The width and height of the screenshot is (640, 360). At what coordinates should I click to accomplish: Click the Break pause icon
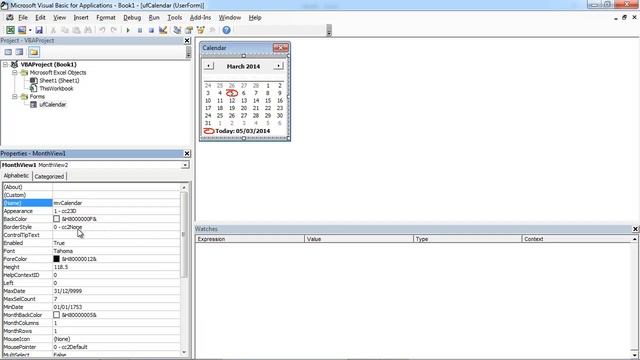[140, 30]
